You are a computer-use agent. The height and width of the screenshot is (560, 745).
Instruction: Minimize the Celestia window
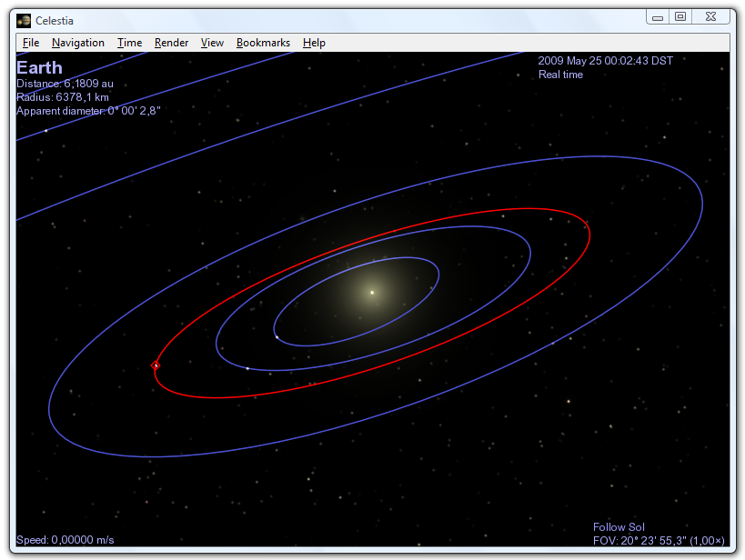[658, 17]
